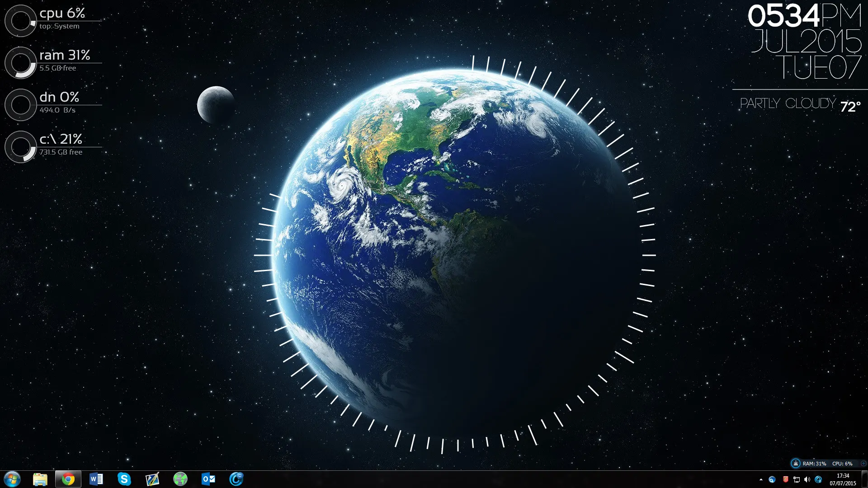Click the 'RAM: 31%' text in bottom widget
This screenshot has height=488, width=868.
point(814,464)
